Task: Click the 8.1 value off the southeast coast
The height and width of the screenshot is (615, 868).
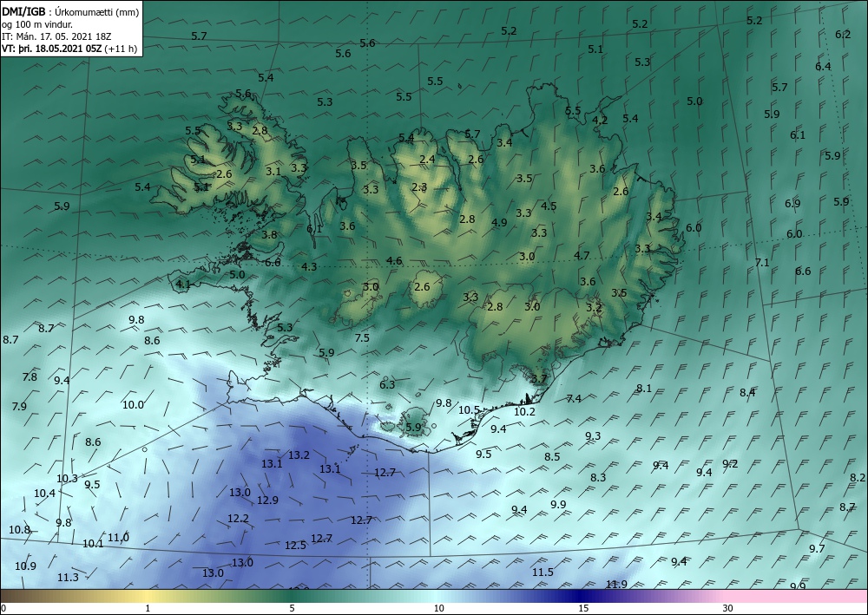Action: click(644, 389)
